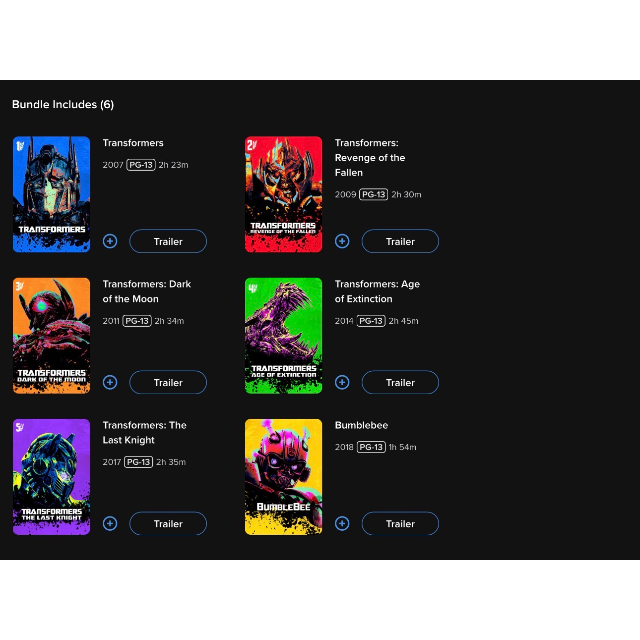Open the blue Transformers poster thumbnail

(51, 194)
